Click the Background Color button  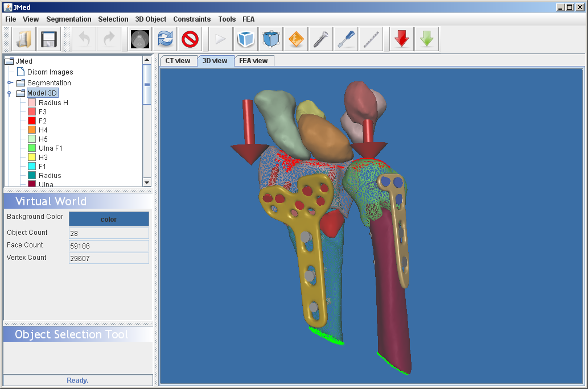tap(109, 219)
